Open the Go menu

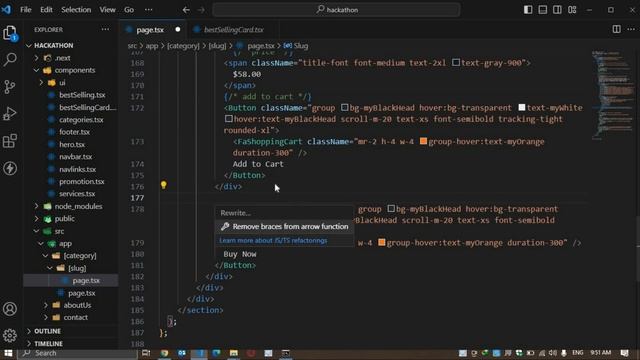(129, 9)
